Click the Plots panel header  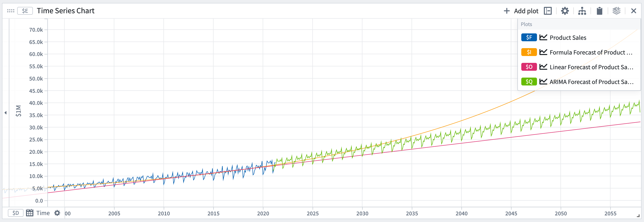(526, 24)
